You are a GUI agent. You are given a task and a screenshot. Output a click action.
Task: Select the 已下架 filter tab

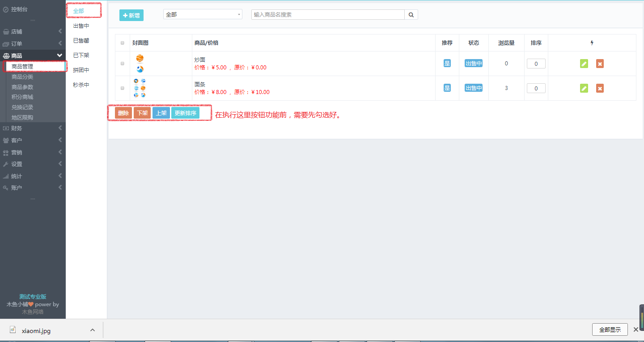click(x=81, y=55)
